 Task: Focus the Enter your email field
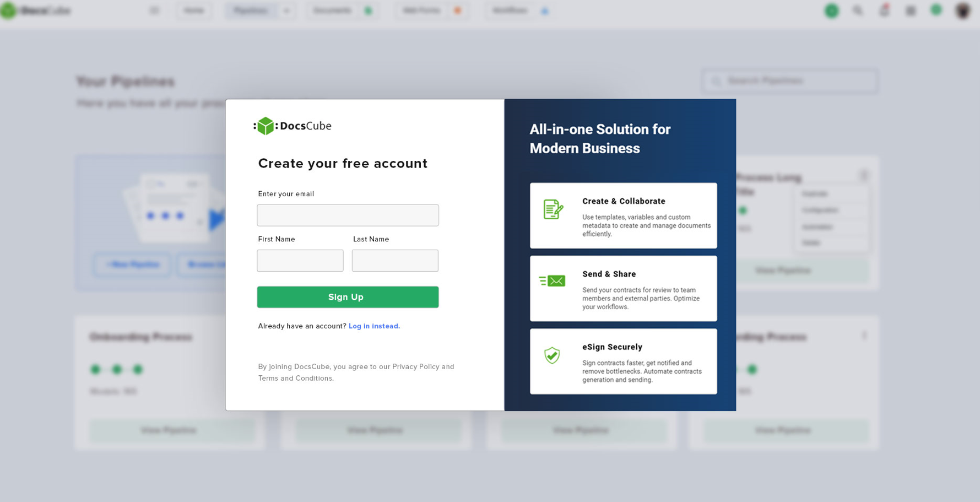[348, 215]
